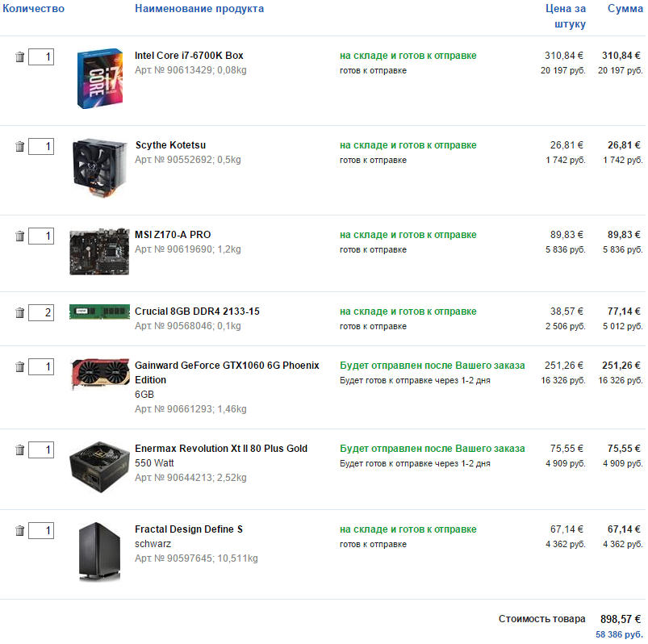Open MSI motherboard thumbnail image
The height and width of the screenshot is (644, 648).
coord(99,252)
